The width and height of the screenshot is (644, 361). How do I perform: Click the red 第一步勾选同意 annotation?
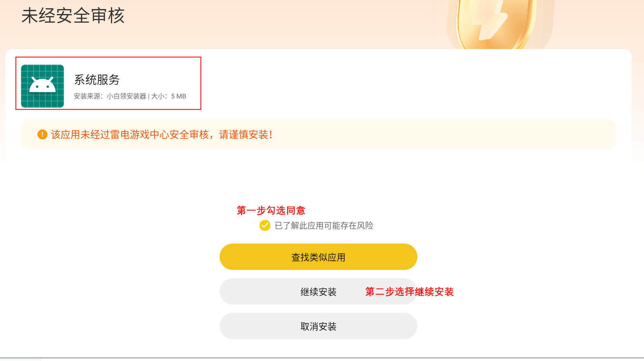(x=271, y=211)
